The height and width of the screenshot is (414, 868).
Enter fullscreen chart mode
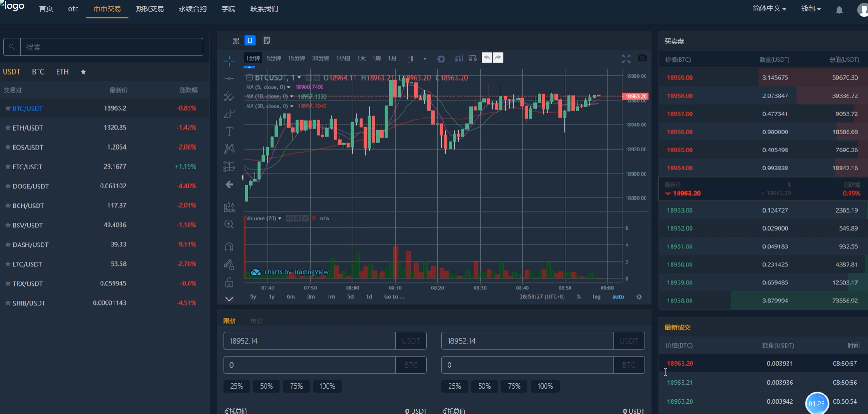click(626, 58)
